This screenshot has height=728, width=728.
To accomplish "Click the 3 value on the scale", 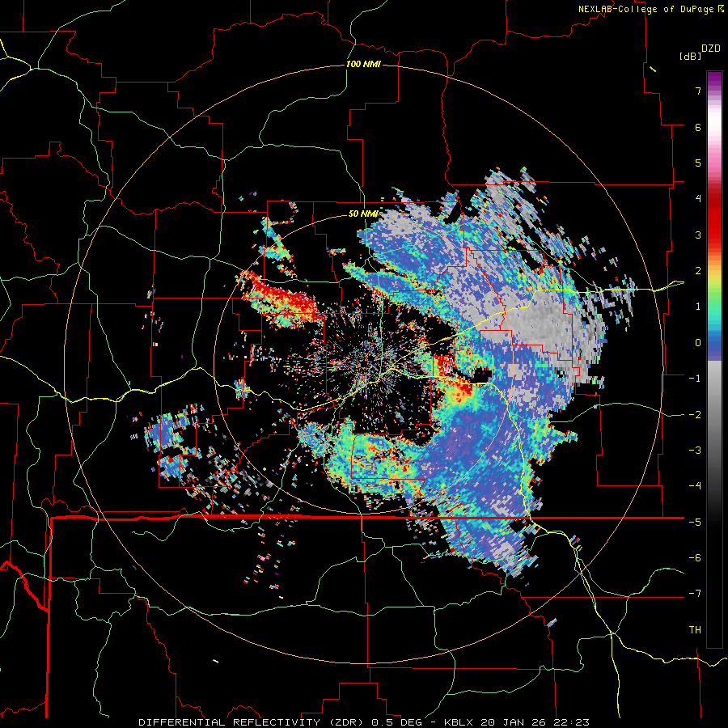I will pos(698,235).
